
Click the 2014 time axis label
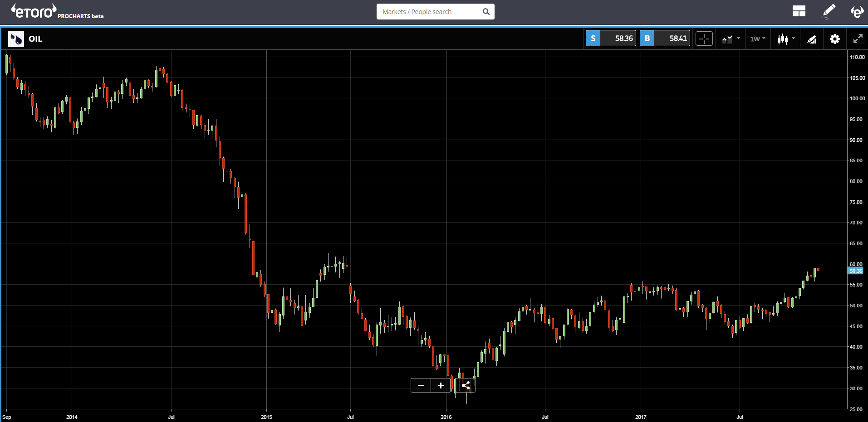point(72,417)
